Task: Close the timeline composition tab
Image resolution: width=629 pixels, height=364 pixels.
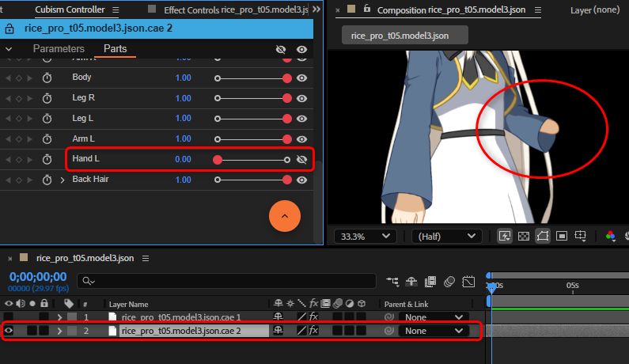Action: pos(10,259)
